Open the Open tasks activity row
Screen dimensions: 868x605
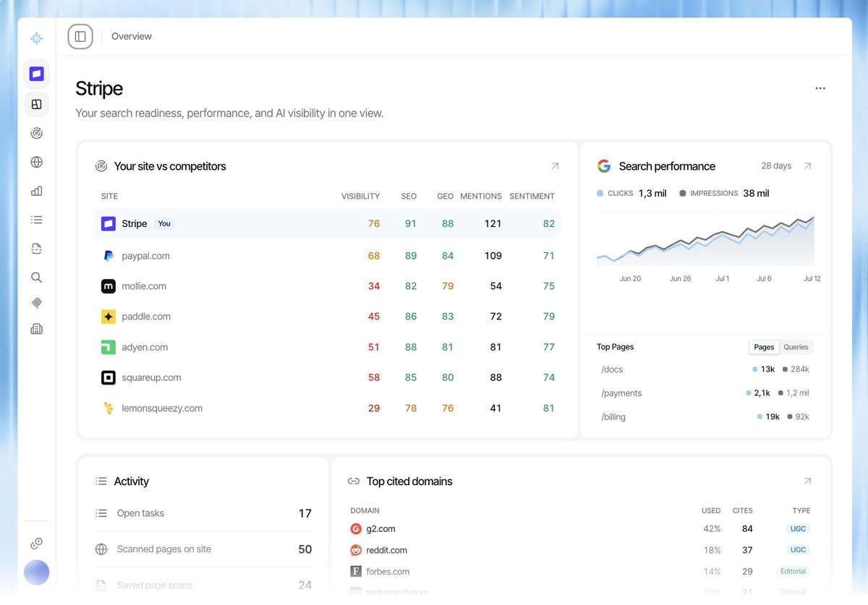coord(203,513)
